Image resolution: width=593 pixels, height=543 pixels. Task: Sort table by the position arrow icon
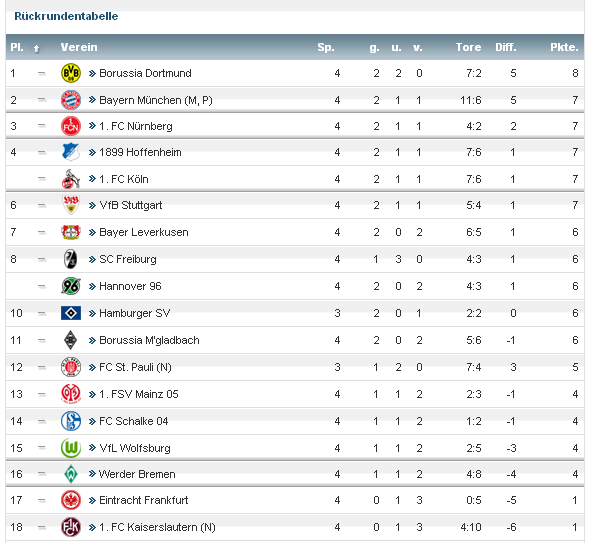36,48
